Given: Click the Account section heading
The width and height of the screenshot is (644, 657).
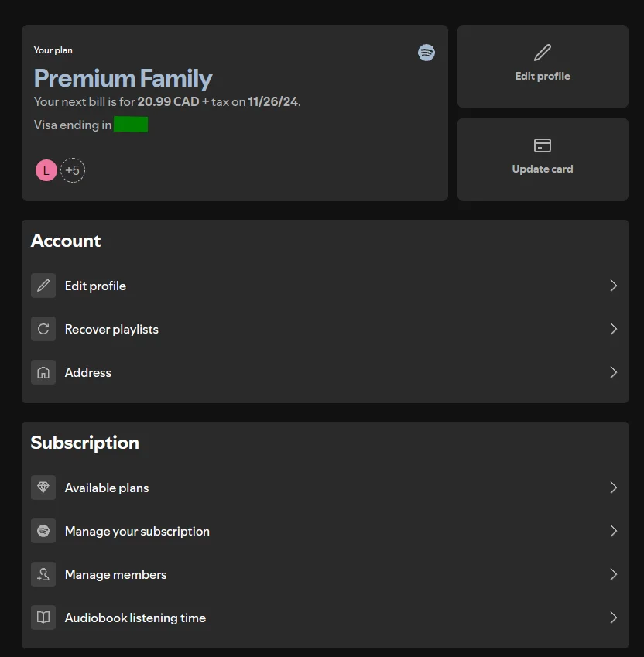Looking at the screenshot, I should click(x=66, y=241).
